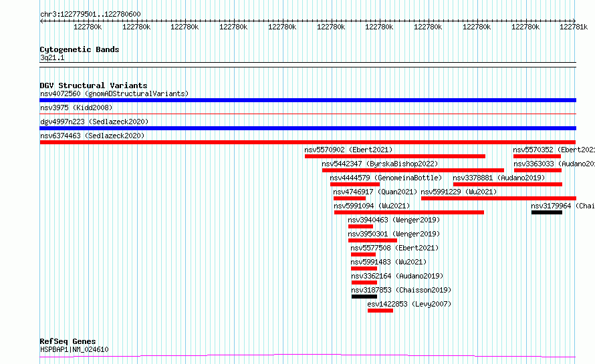Viewport: 595px width, 364px height.
Task: Open the nsv3975 (Kidd2008) variant label
Action: point(76,108)
